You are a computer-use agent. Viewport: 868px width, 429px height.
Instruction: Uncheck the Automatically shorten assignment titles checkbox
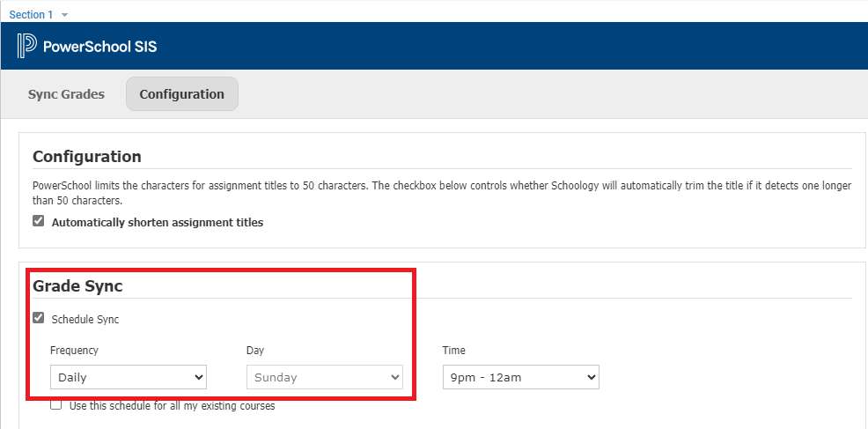[x=38, y=222]
